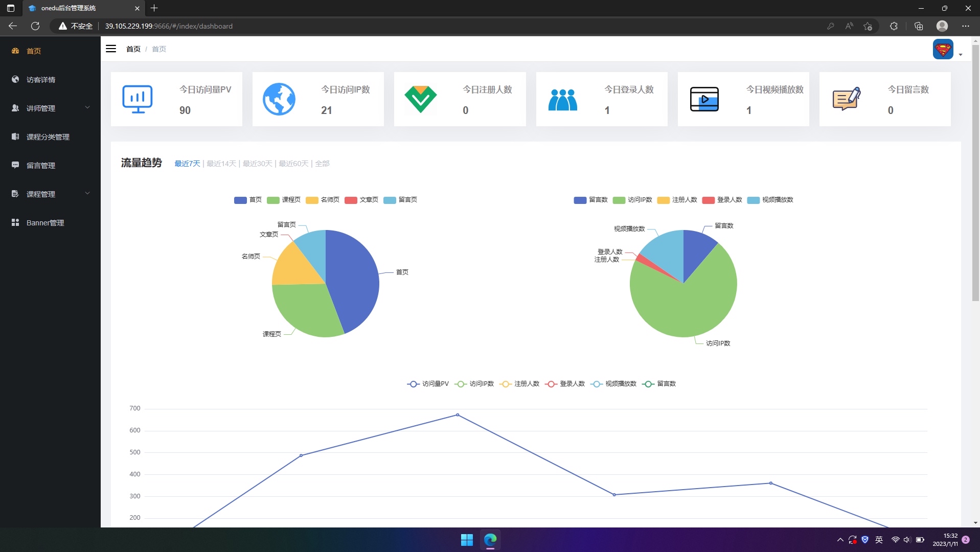This screenshot has width=980, height=552.
Task: Click the green 课程页 pie slice
Action: click(307, 309)
